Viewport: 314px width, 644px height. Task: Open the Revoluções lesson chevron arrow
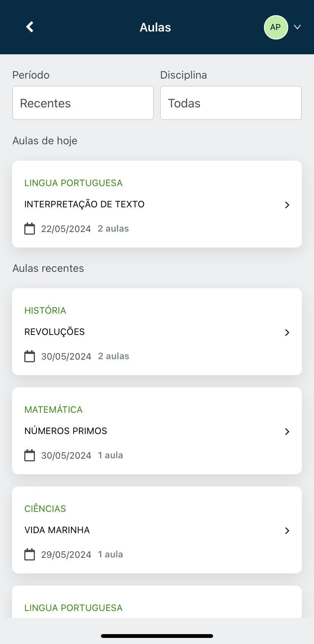click(287, 333)
